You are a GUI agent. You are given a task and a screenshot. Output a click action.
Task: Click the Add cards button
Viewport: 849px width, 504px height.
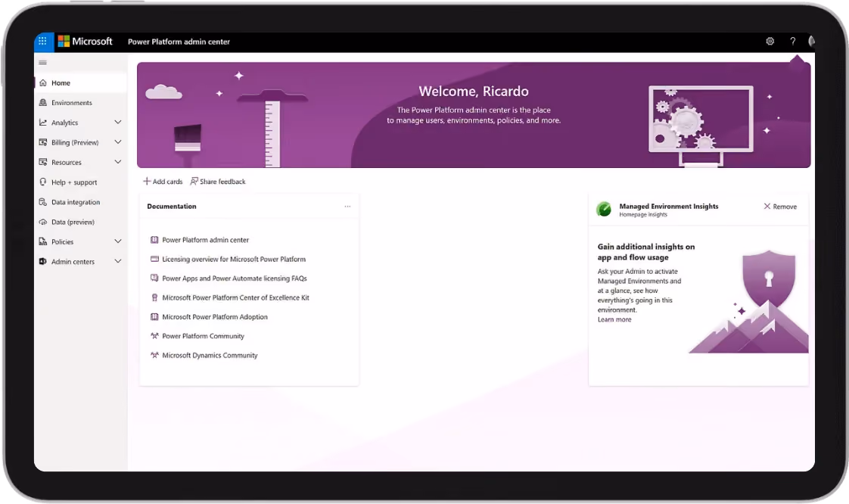163,182
